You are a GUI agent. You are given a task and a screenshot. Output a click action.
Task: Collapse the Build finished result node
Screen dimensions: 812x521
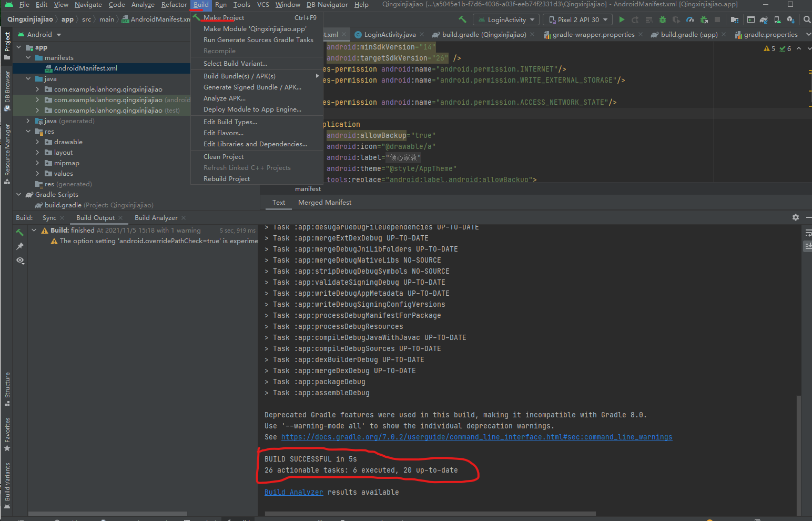point(34,231)
